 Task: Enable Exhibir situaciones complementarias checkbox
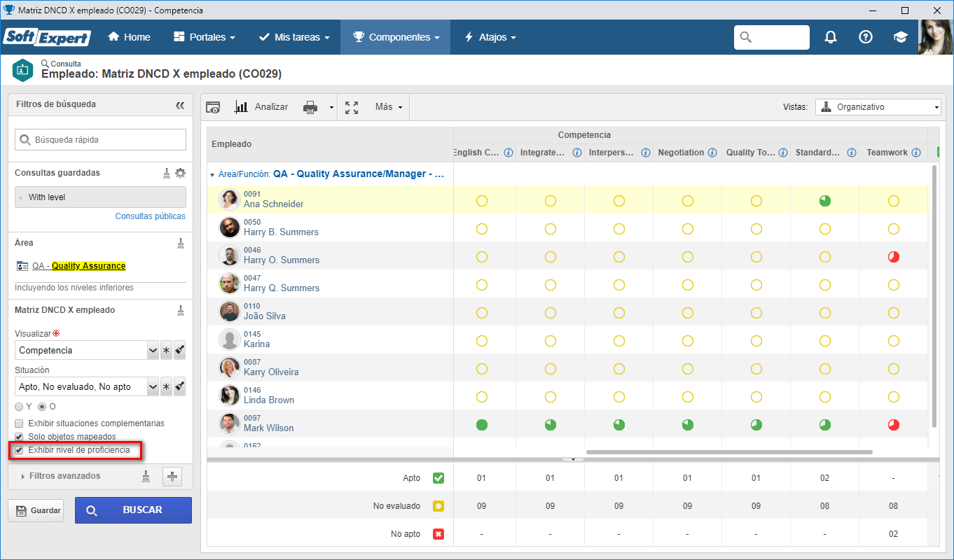pyautogui.click(x=19, y=423)
